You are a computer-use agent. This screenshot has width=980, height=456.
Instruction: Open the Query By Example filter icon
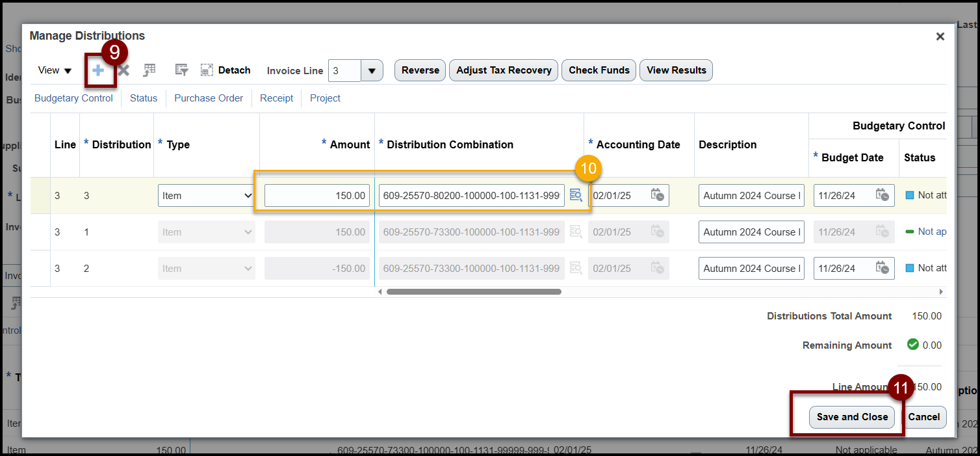181,70
